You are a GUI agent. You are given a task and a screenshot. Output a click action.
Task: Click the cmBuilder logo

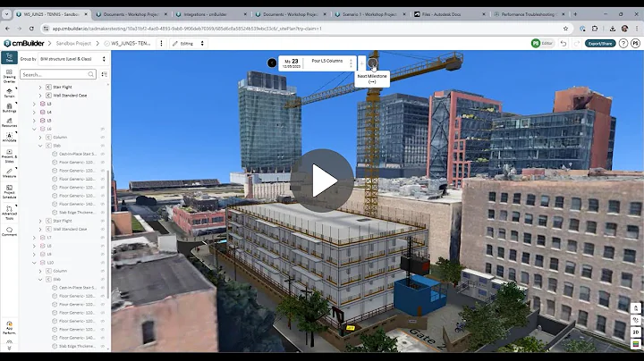24,43
